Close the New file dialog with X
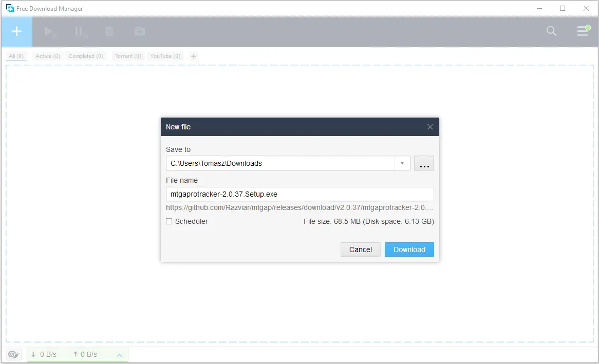The image size is (599, 364). click(430, 127)
